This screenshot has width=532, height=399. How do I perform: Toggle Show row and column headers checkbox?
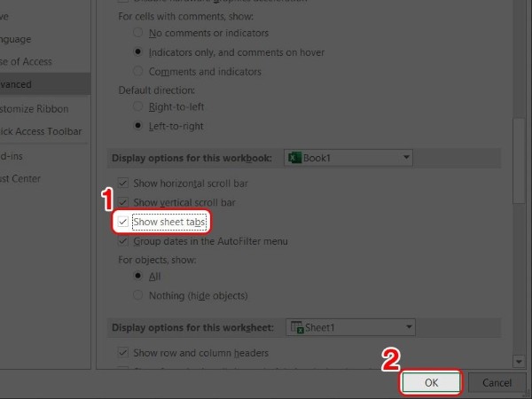tap(123, 353)
